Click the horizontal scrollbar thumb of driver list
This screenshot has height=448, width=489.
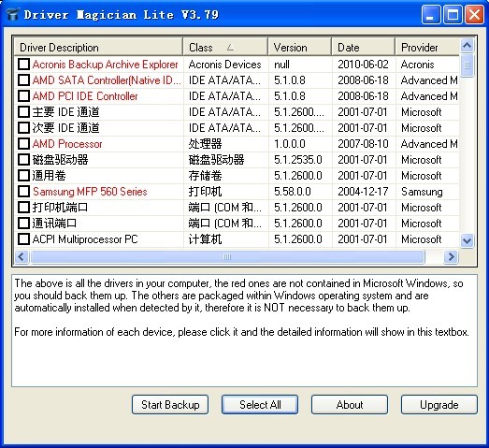(227, 257)
